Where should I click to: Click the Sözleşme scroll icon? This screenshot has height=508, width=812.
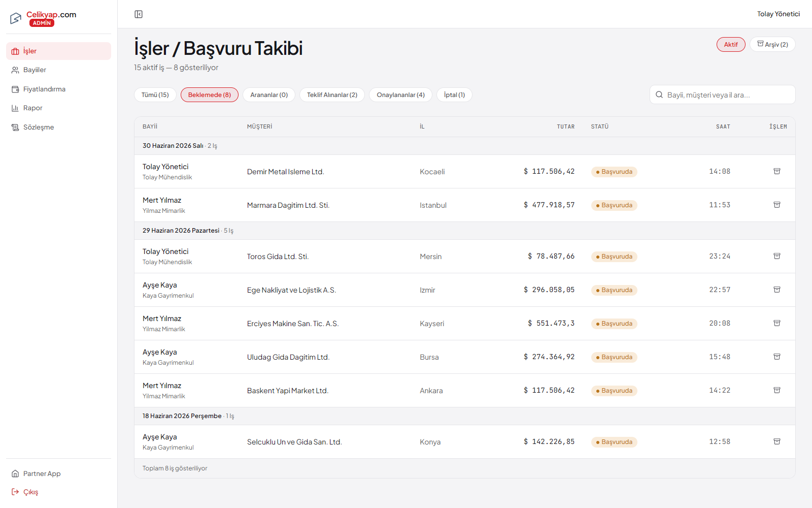15,128
